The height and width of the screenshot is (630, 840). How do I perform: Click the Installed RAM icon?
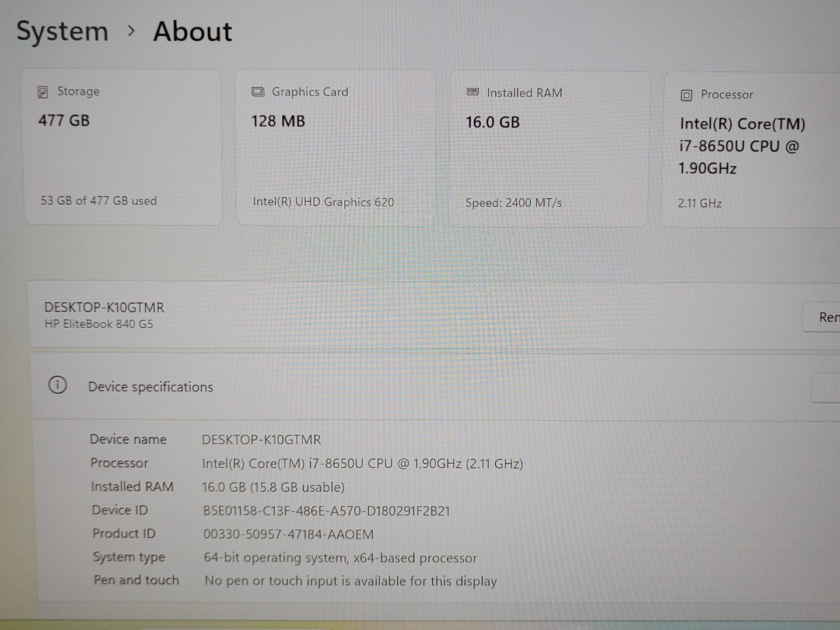coord(473,92)
